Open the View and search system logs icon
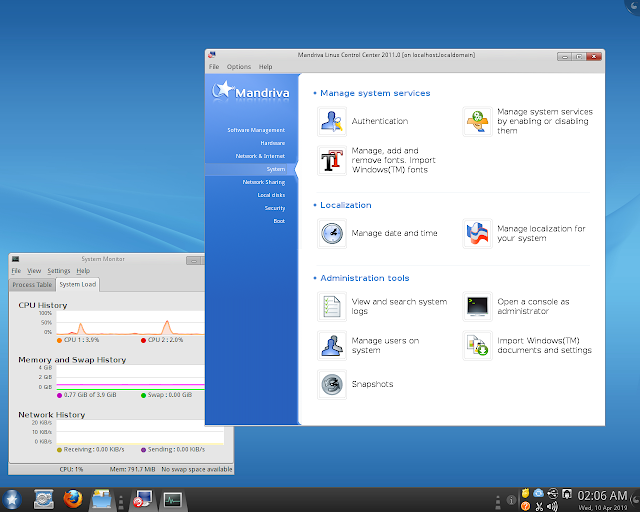 pos(331,307)
